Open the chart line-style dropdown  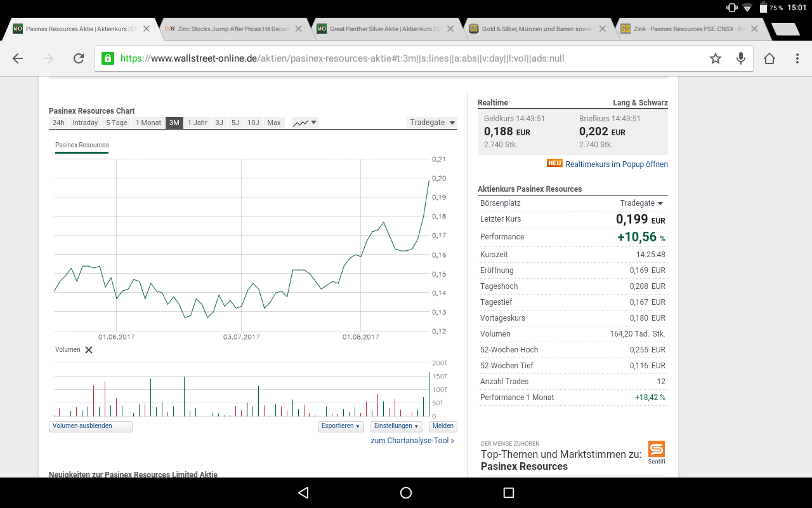[305, 123]
